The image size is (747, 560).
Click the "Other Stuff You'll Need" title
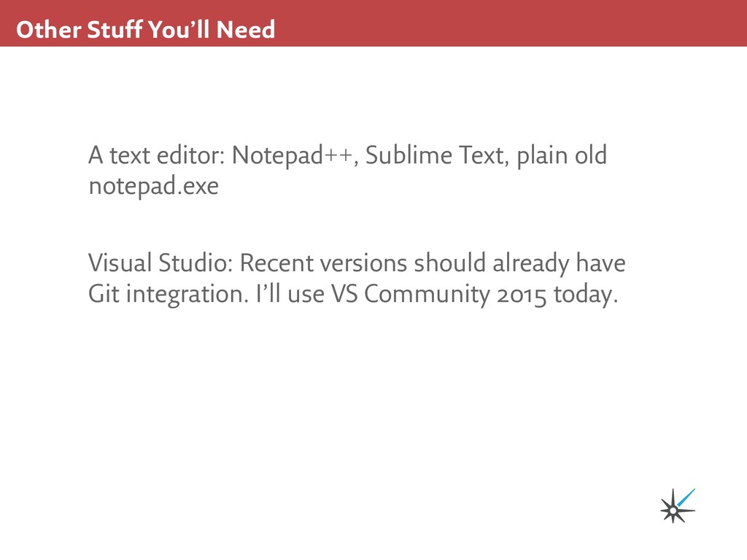(x=145, y=30)
